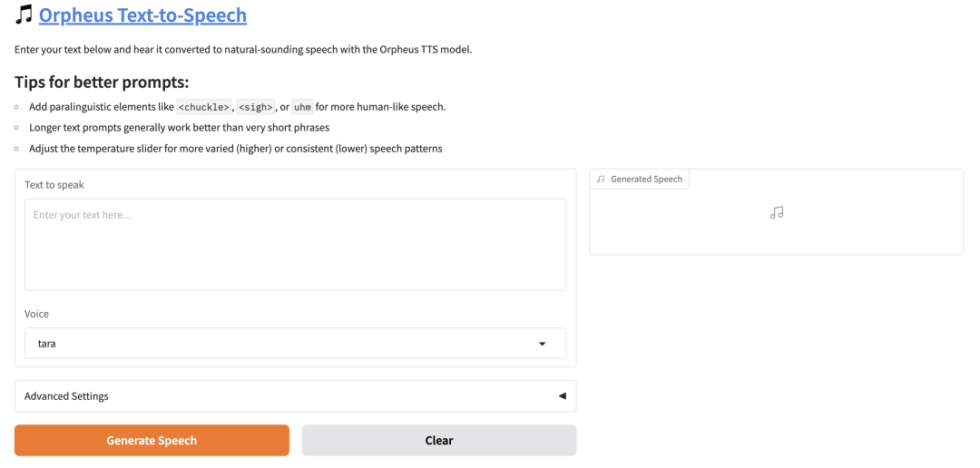
Task: Click the tip about longer text prompts
Action: click(180, 128)
